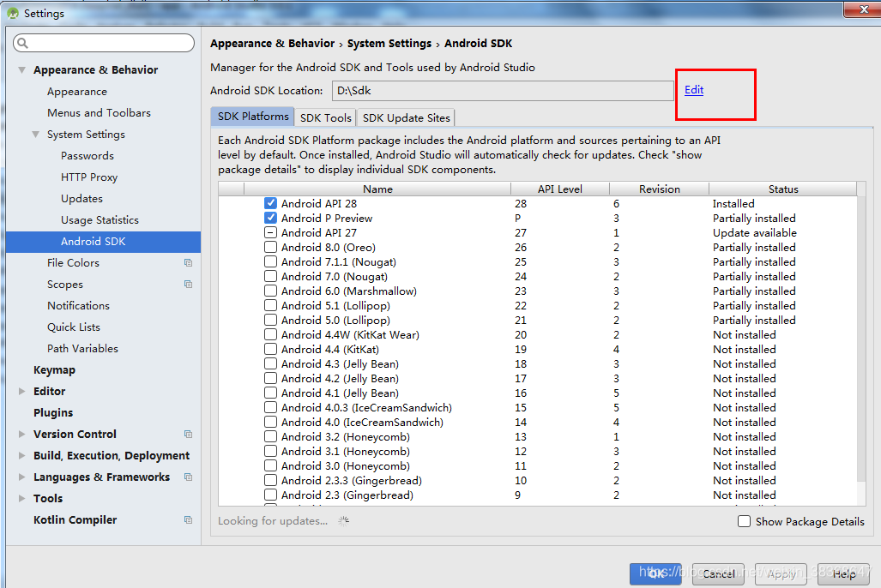This screenshot has height=588, width=881.
Task: Expand the Editor section arrow
Action: [22, 392]
